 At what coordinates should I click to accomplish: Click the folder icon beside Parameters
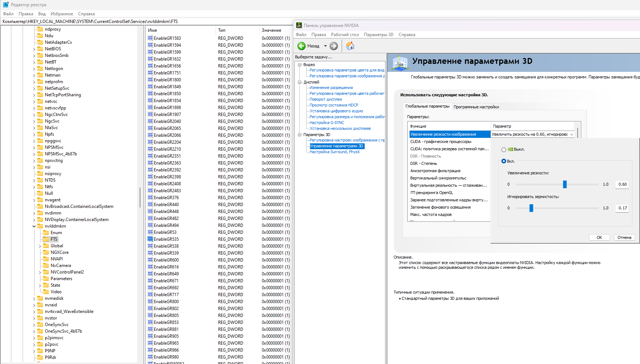(46, 279)
